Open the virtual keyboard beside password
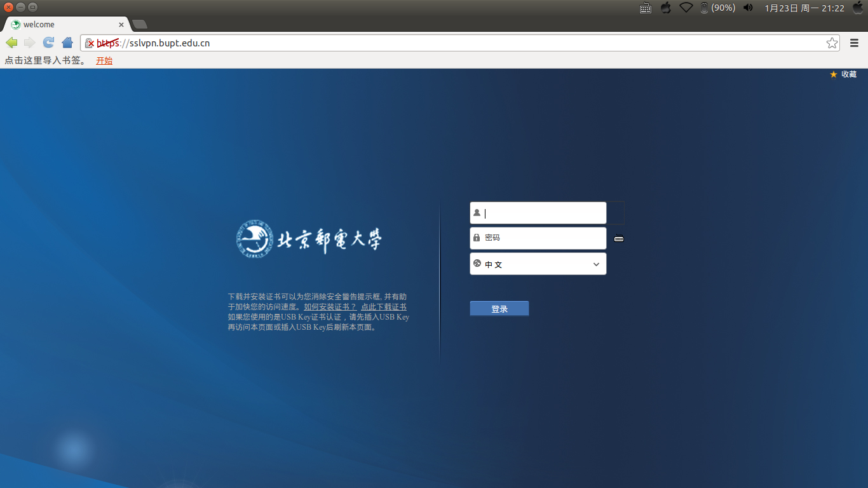868x488 pixels. click(619, 239)
